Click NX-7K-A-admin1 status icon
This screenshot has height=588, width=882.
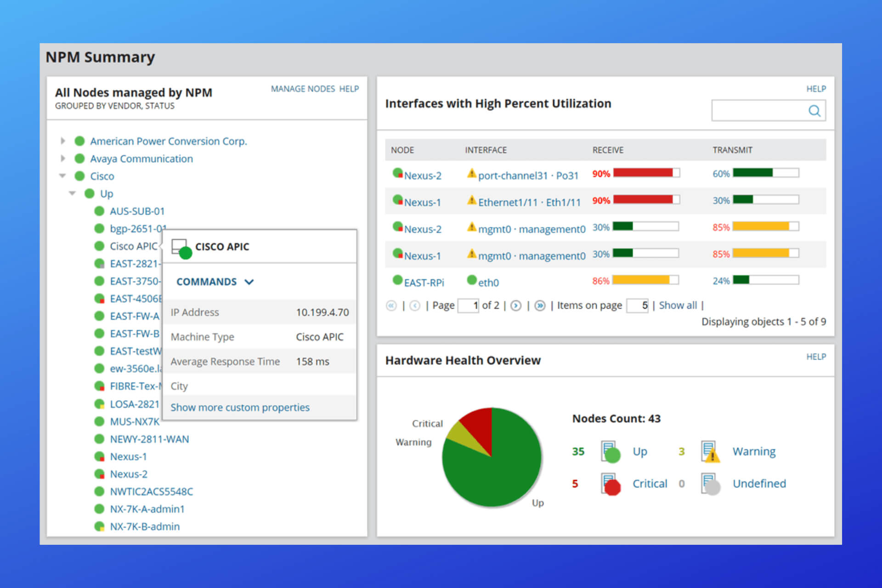[x=99, y=509]
